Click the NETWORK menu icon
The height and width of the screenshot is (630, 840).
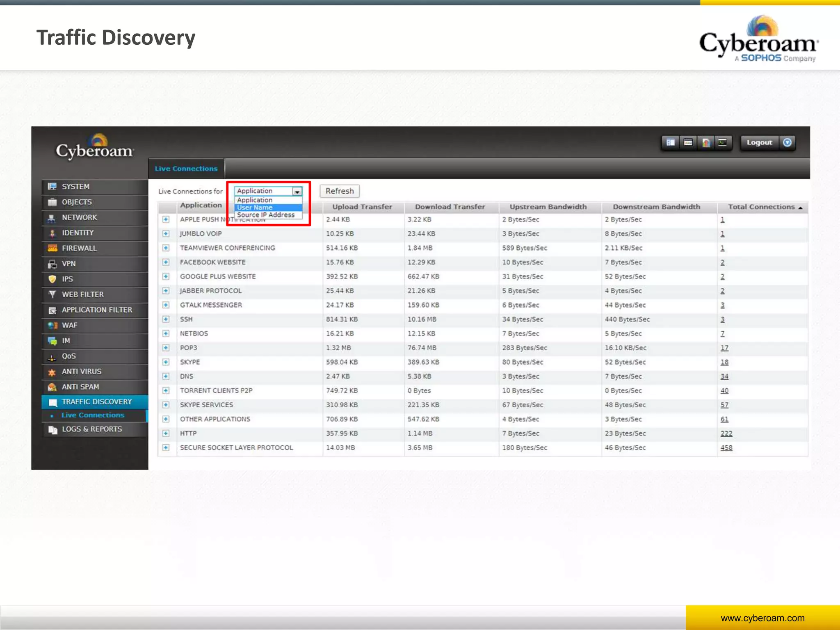pyautogui.click(x=52, y=218)
